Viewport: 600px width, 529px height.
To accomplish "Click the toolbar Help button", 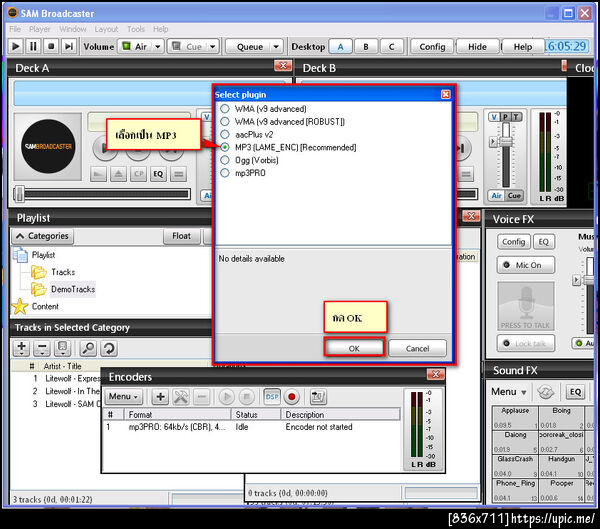I will pos(523,47).
